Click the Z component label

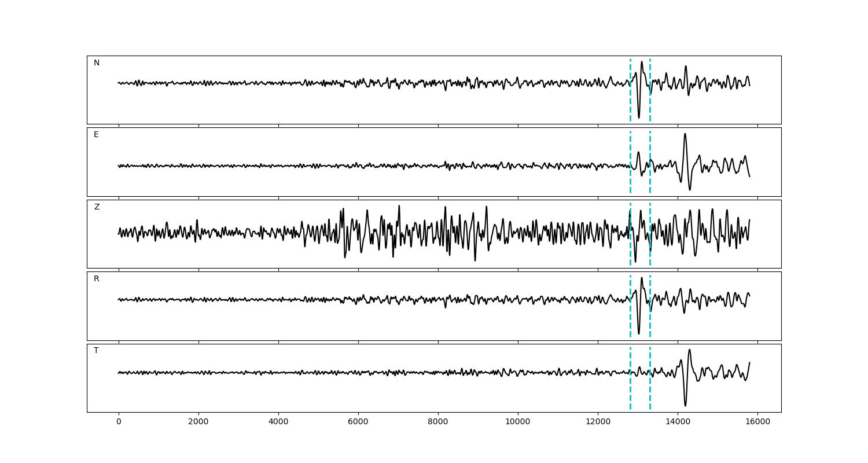point(97,207)
